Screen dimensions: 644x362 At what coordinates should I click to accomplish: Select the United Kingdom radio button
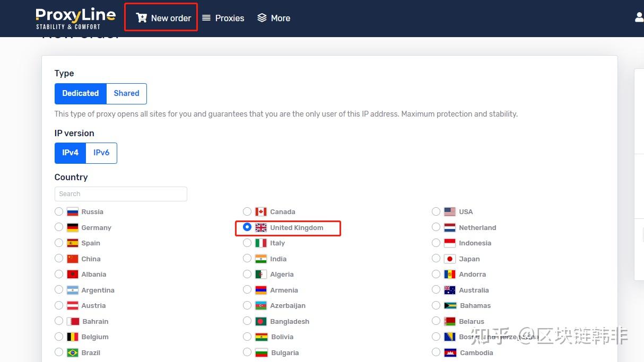point(247,227)
